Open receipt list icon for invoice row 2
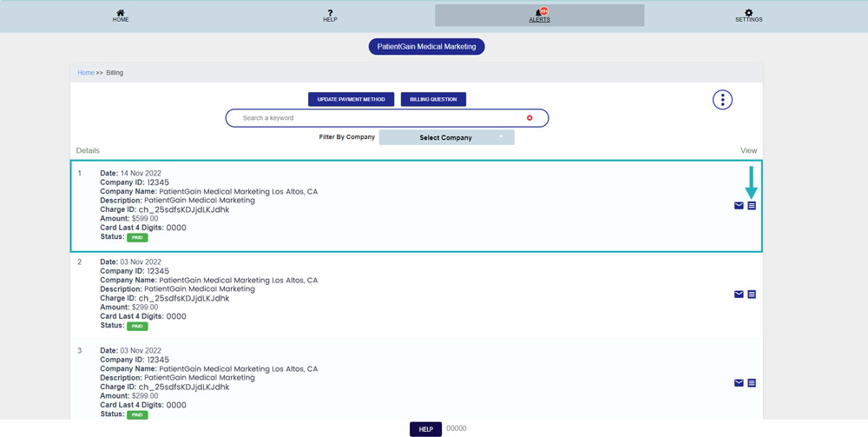Viewport: 868px width, 437px height. pos(752,295)
